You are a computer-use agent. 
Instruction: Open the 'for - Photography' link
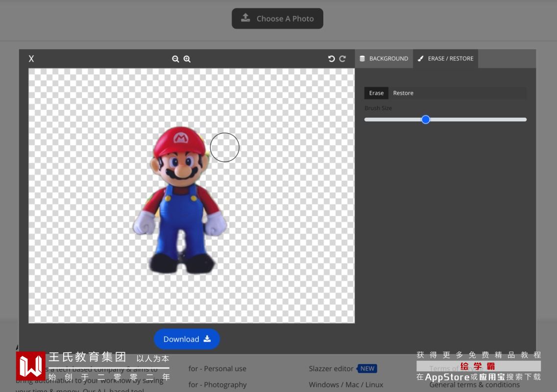[x=218, y=385]
